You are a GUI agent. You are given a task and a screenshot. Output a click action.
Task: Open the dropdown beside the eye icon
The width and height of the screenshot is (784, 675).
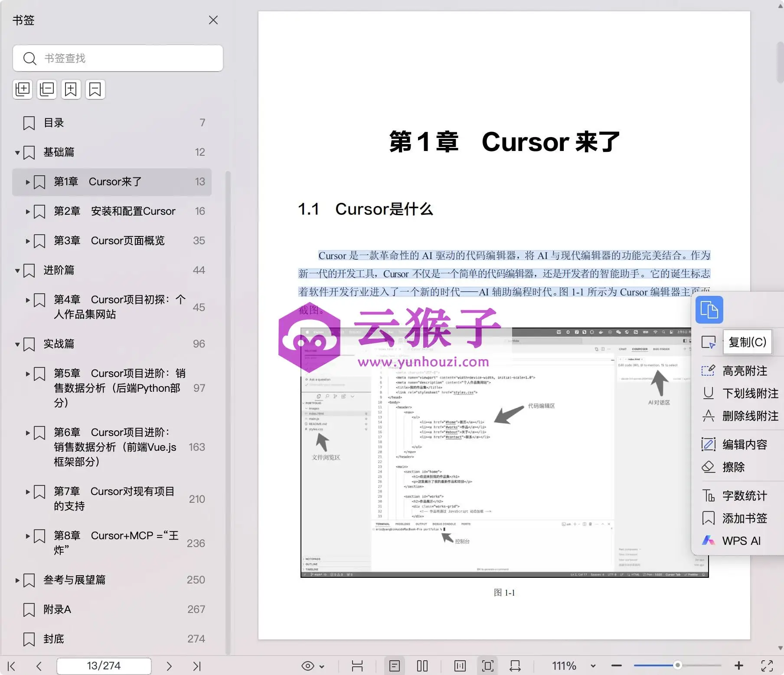pyautogui.click(x=322, y=666)
